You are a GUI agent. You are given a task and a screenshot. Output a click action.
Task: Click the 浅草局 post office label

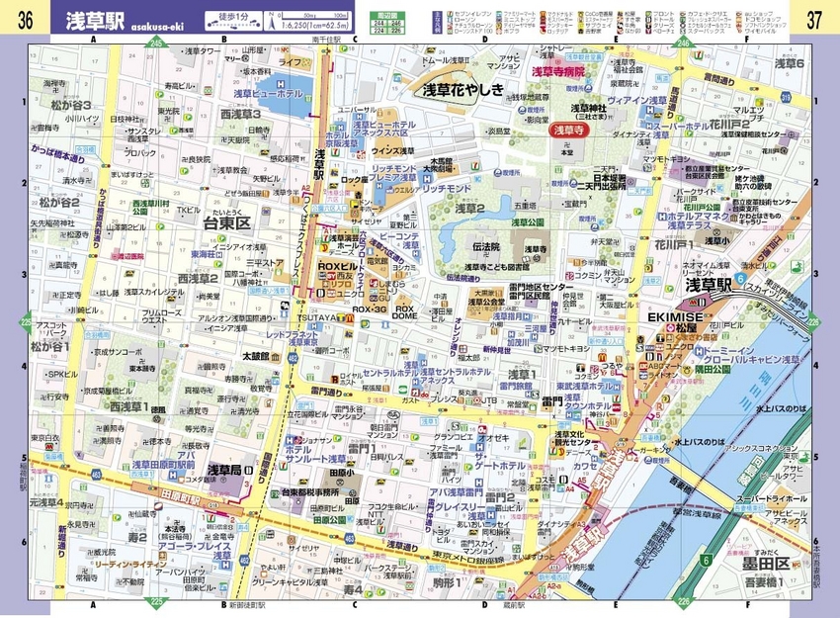tap(225, 470)
